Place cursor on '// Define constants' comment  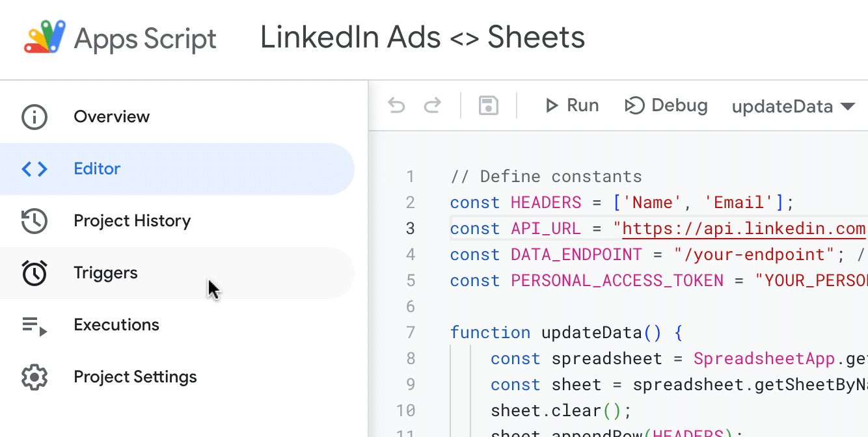[546, 177]
